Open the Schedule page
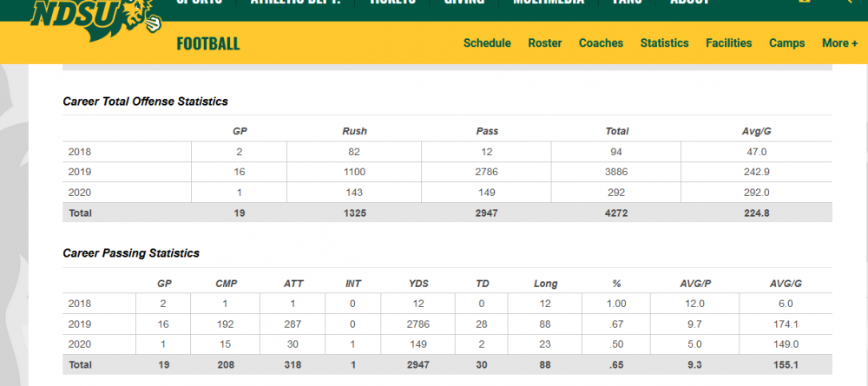The height and width of the screenshot is (386, 868). (x=487, y=43)
